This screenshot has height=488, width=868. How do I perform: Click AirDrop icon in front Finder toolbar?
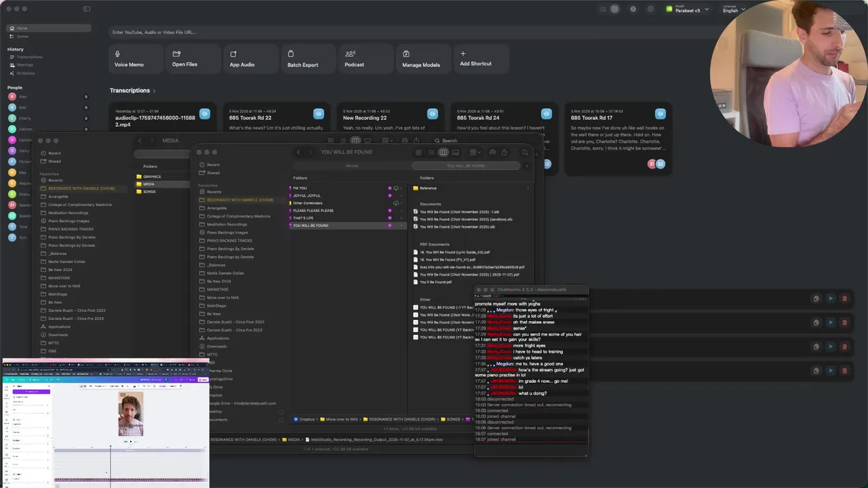tap(493, 152)
